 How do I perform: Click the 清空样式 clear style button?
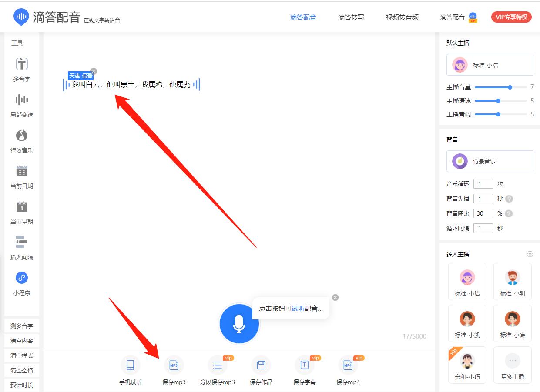(22, 355)
